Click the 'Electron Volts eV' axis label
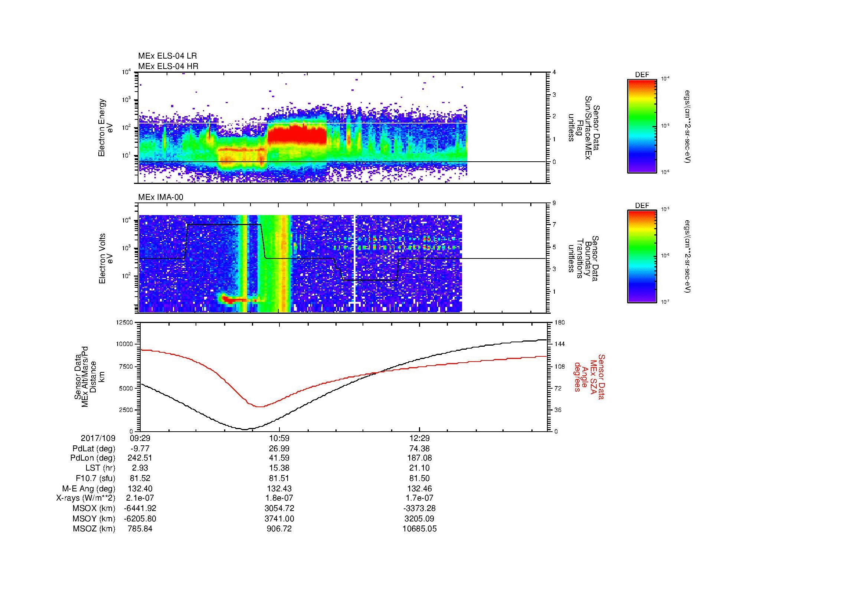This screenshot has height=613, width=868. click(x=106, y=259)
